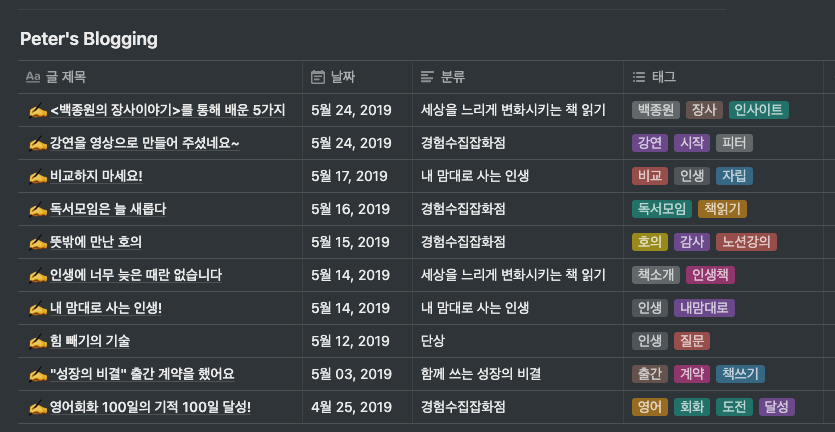This screenshot has height=432, width=835.
Task: Select the pink 인생책 tag
Action: [x=710, y=275]
